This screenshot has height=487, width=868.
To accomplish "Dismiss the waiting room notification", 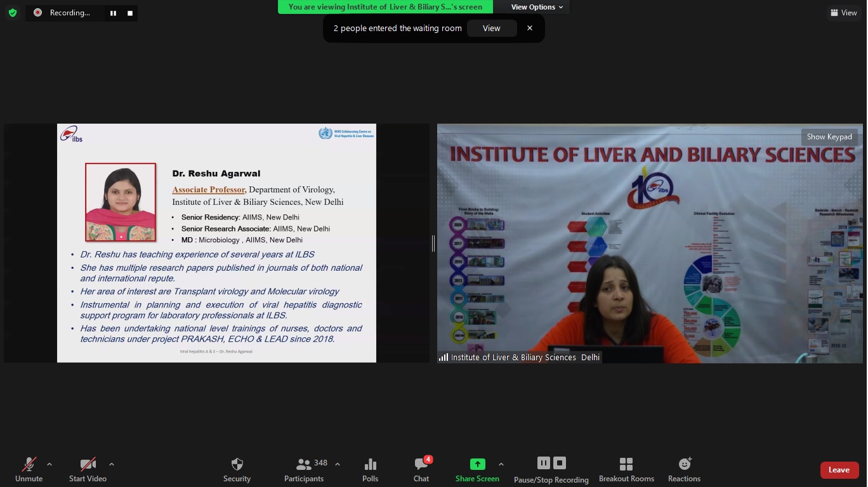I will pos(530,28).
